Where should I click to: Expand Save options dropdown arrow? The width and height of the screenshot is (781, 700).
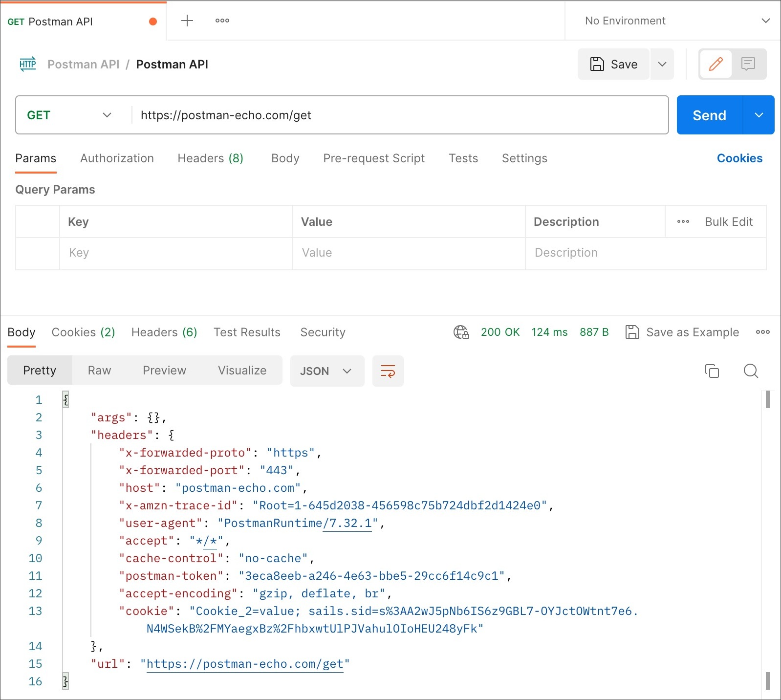(662, 64)
